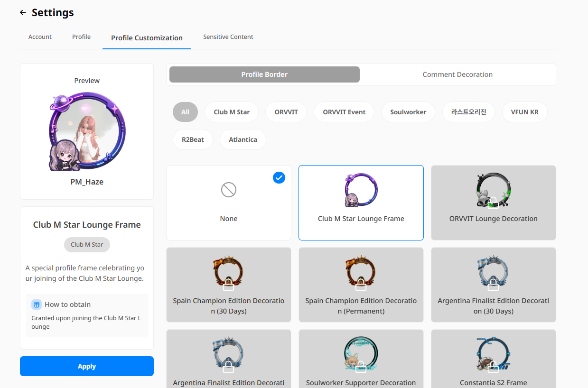Image resolution: width=588 pixels, height=388 pixels.
Task: Switch to Comment Decoration segment
Action: coord(457,74)
